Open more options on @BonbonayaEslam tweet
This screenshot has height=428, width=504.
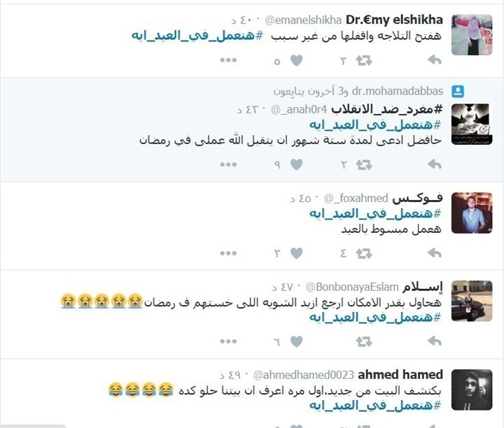pos(228,341)
